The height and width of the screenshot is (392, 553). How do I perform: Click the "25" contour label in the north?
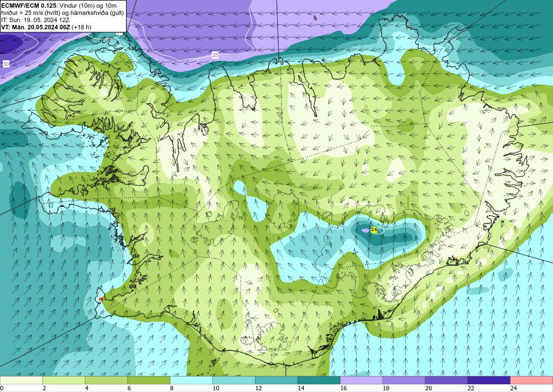click(x=215, y=55)
